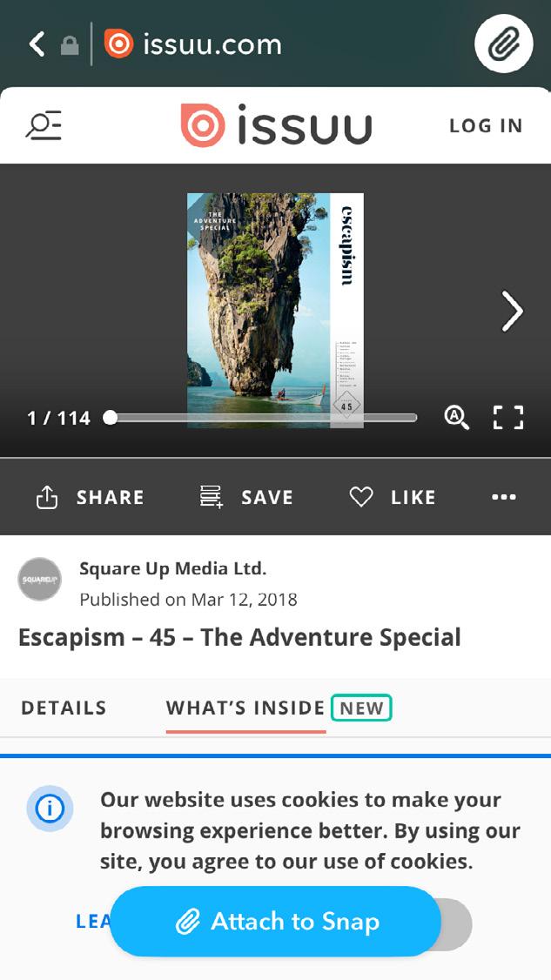Open the issuu search menu icon

(44, 125)
